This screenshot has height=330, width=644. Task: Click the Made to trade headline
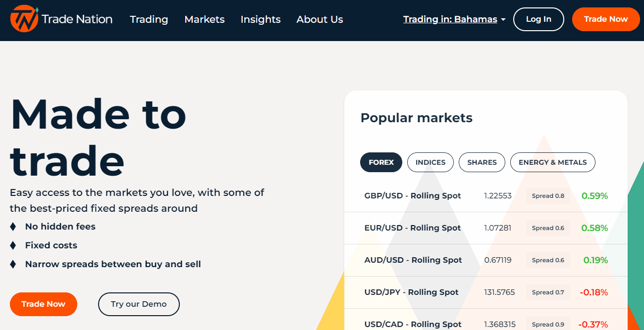[x=98, y=138]
